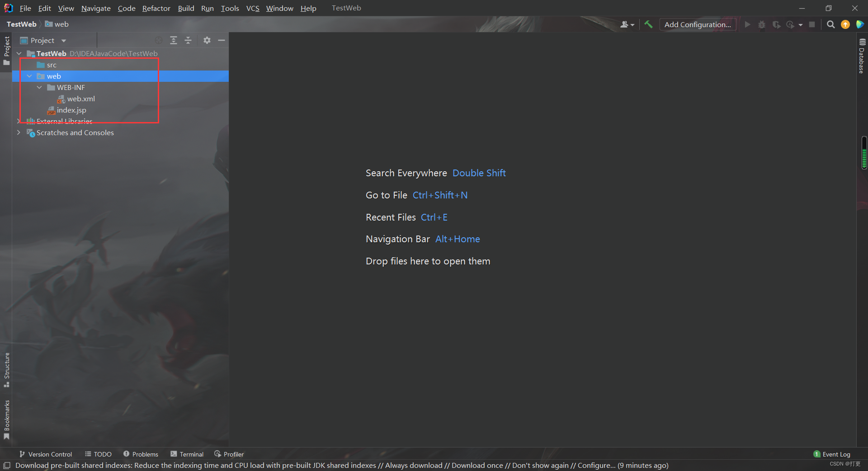The height and width of the screenshot is (471, 868).
Task: Click web breadcrumb in navigation bar
Action: tap(57, 24)
